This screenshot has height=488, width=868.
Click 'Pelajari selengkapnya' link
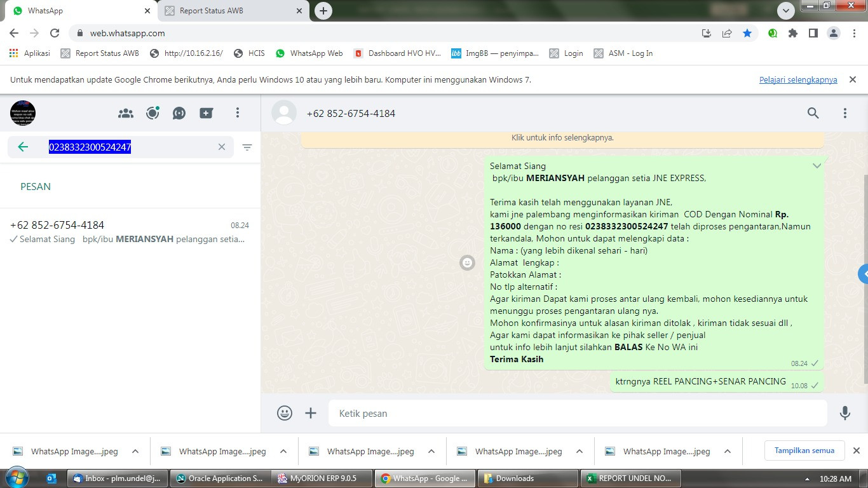point(798,79)
